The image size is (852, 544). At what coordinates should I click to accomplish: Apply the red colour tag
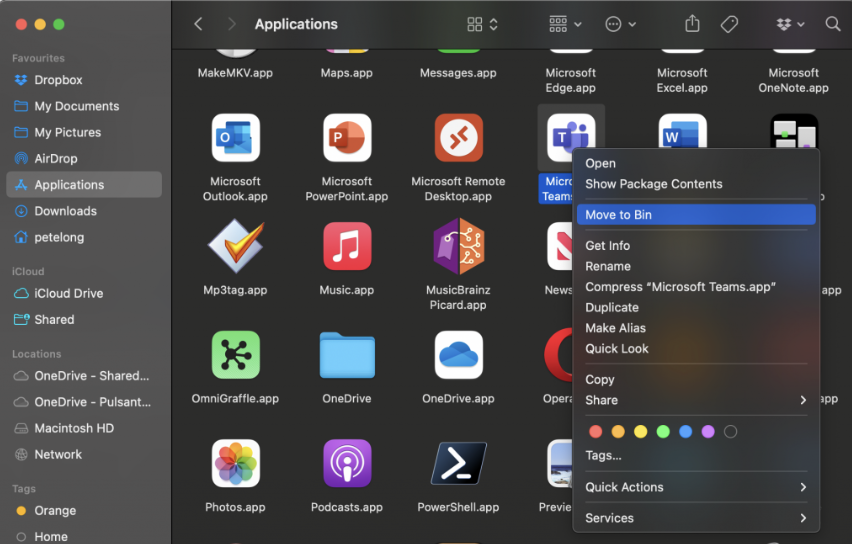596,432
